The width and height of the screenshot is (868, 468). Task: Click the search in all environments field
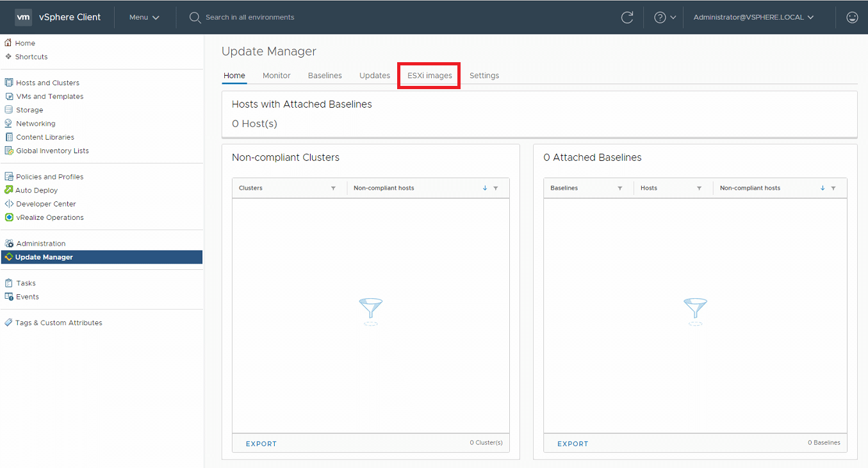point(250,17)
